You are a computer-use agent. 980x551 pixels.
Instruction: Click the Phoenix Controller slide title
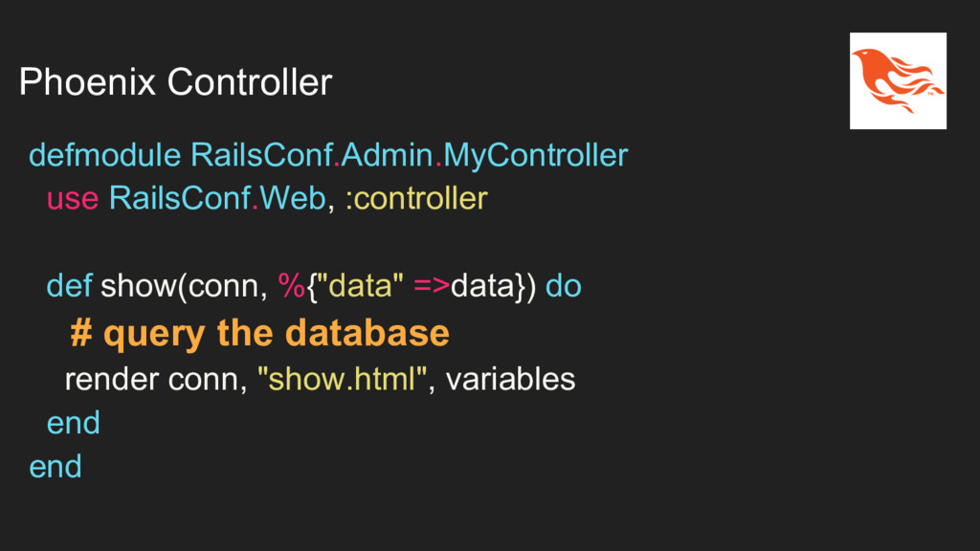click(x=176, y=82)
